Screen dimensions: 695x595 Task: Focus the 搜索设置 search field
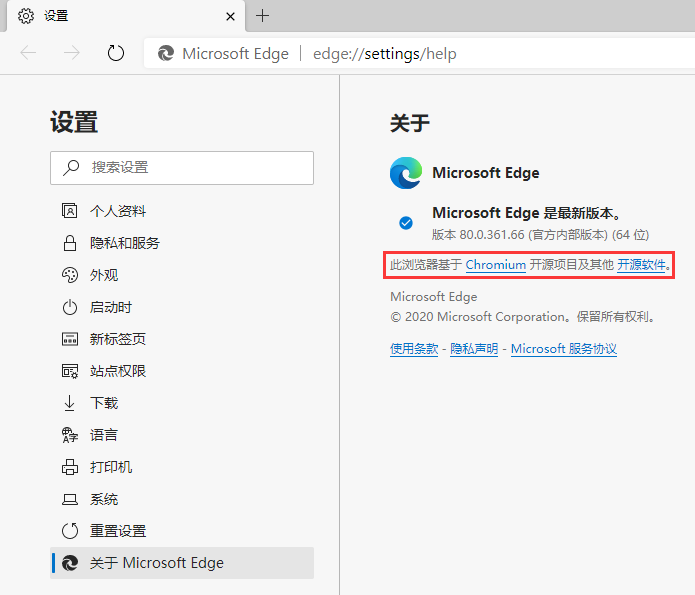pyautogui.click(x=182, y=168)
